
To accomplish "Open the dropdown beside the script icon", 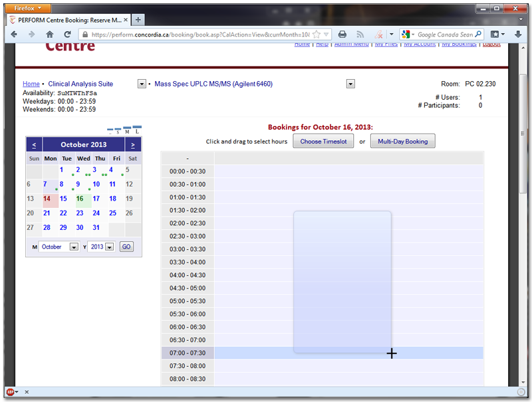I will [x=391, y=35].
